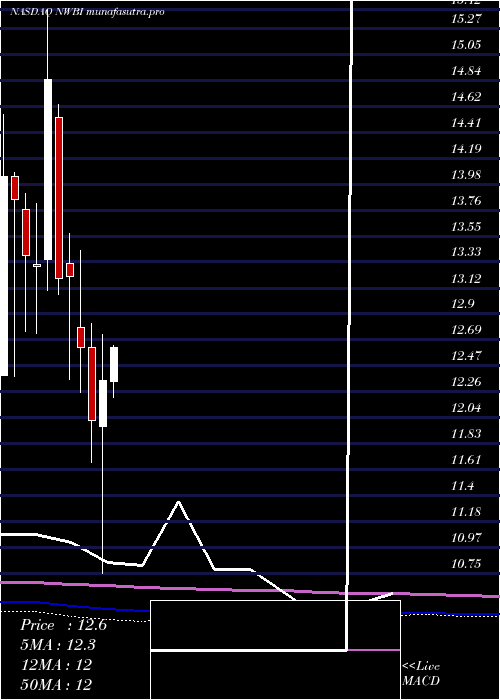The width and height of the screenshot is (500, 700).
Task: Click the 12.04 price axis label
Action: point(466,408)
